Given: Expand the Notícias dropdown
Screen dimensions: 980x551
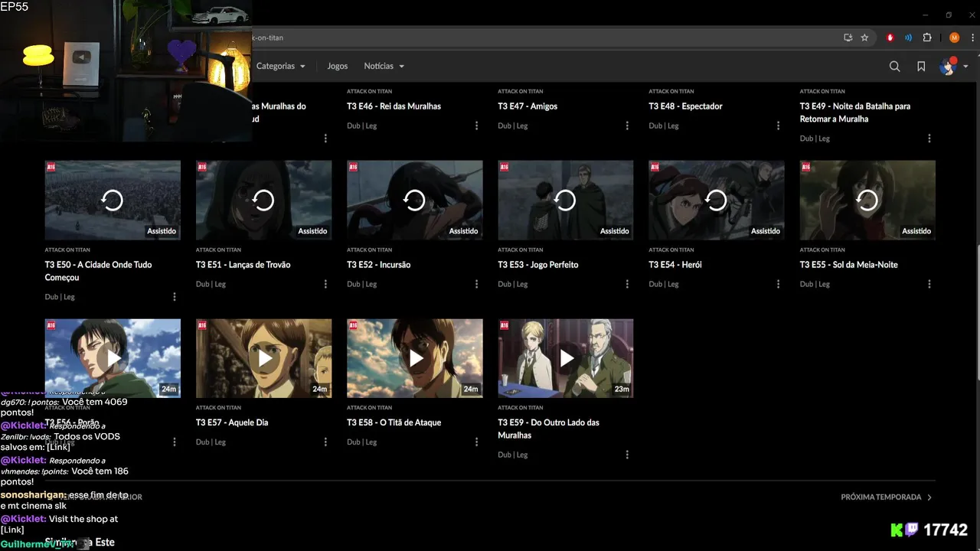Looking at the screenshot, I should (384, 67).
